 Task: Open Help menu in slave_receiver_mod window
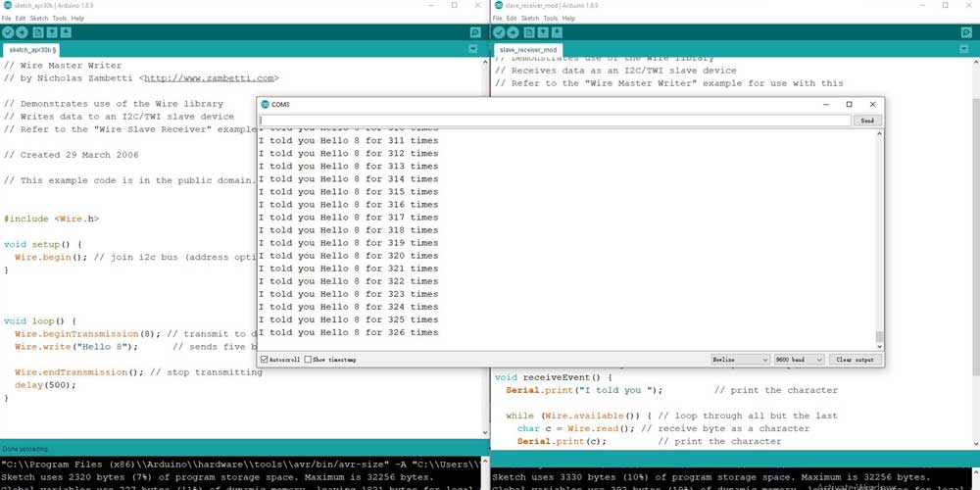568,18
